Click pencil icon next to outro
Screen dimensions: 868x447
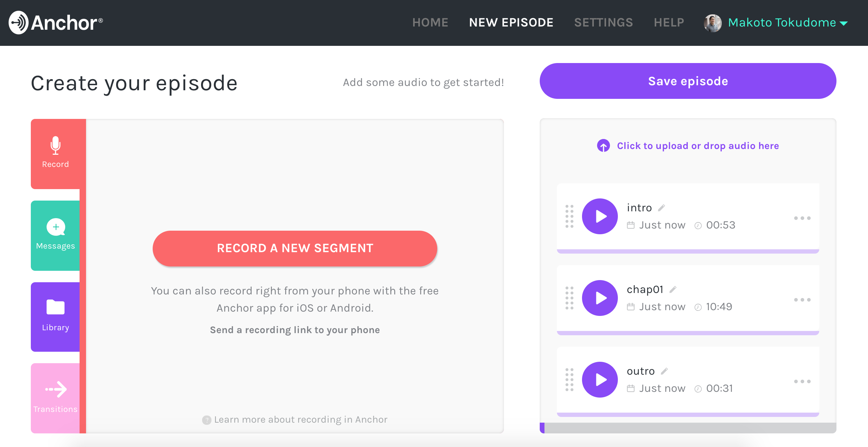664,371
